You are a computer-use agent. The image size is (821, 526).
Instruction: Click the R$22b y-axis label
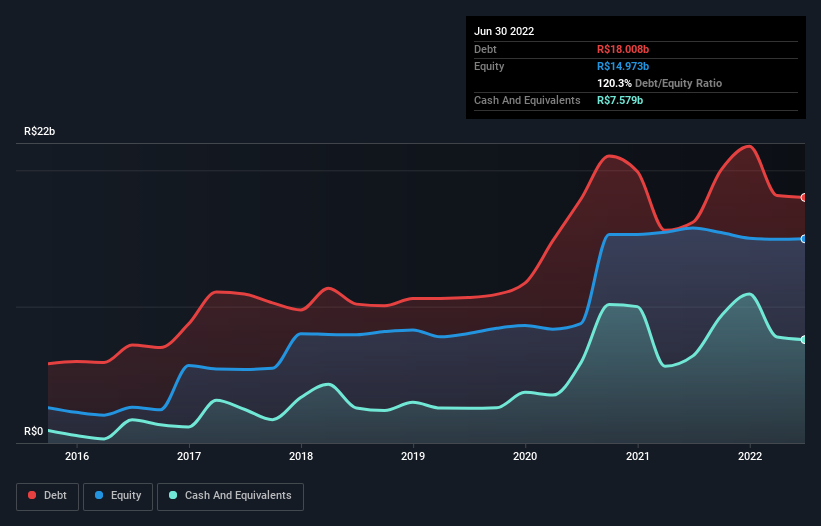[x=39, y=131]
